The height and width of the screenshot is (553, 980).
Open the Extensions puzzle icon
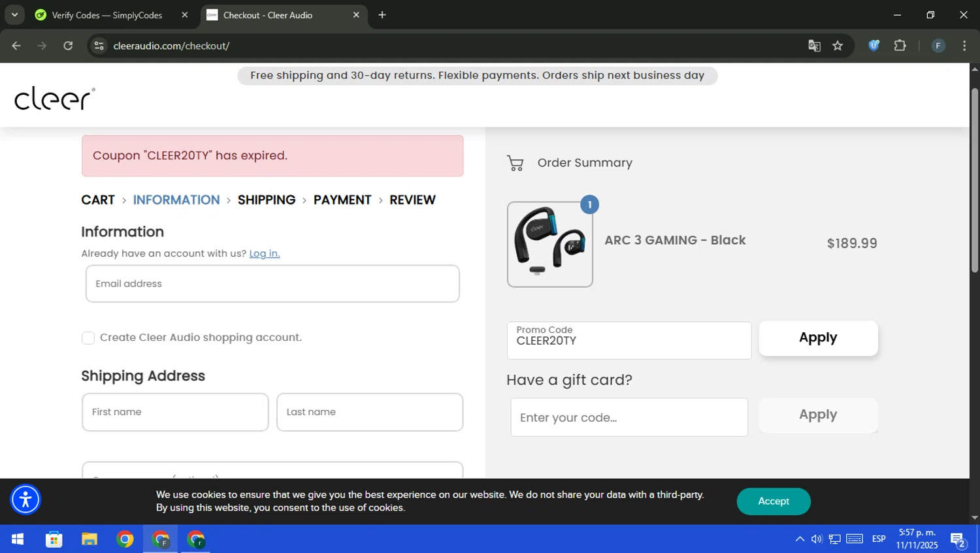pyautogui.click(x=900, y=46)
